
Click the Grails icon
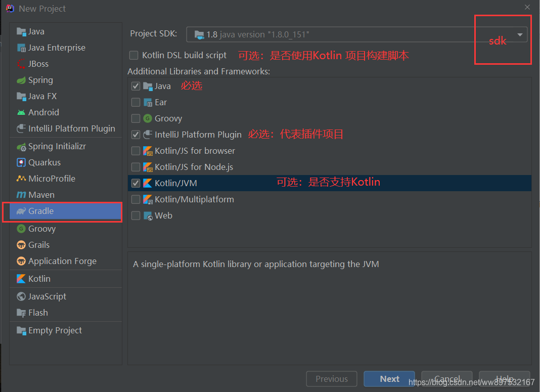point(21,245)
